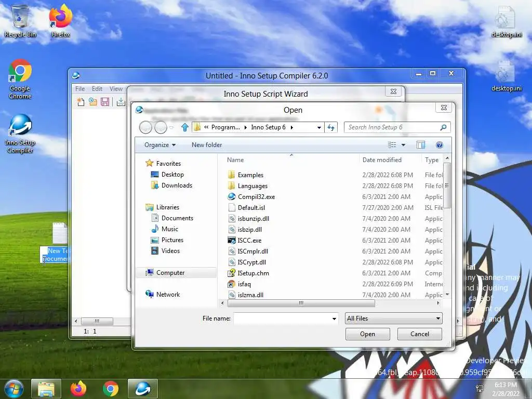Toggle the preview pane icon

[421, 145]
